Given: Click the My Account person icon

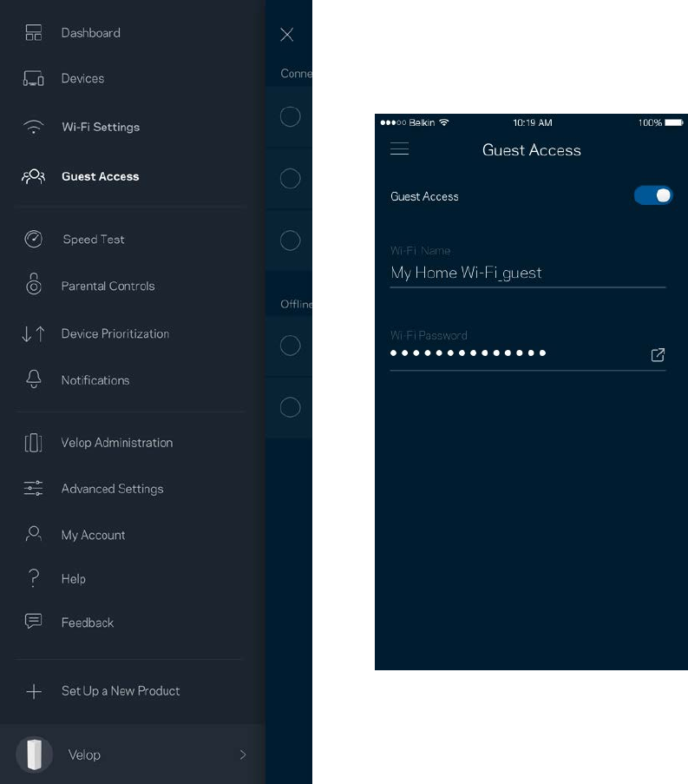Looking at the screenshot, I should point(34,533).
